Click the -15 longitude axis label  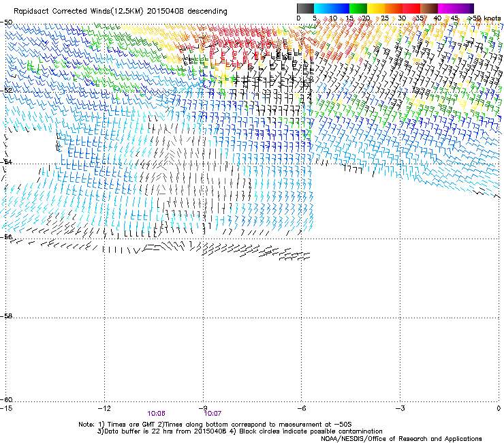pyautogui.click(x=6, y=408)
